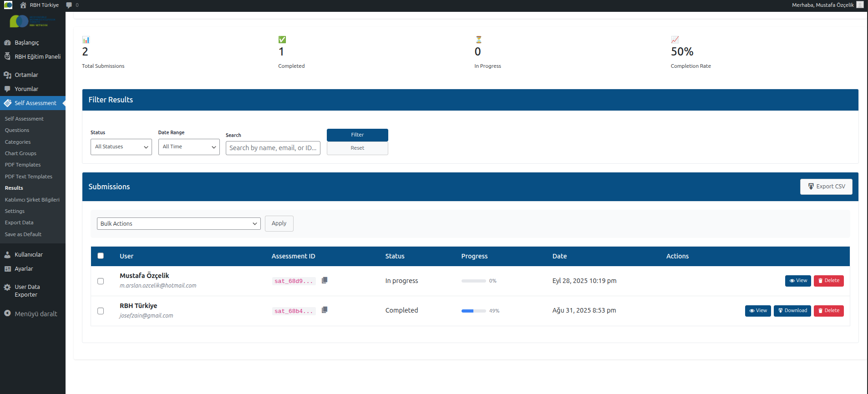Sort by the Date column header
The width and height of the screenshot is (868, 394).
click(x=559, y=256)
